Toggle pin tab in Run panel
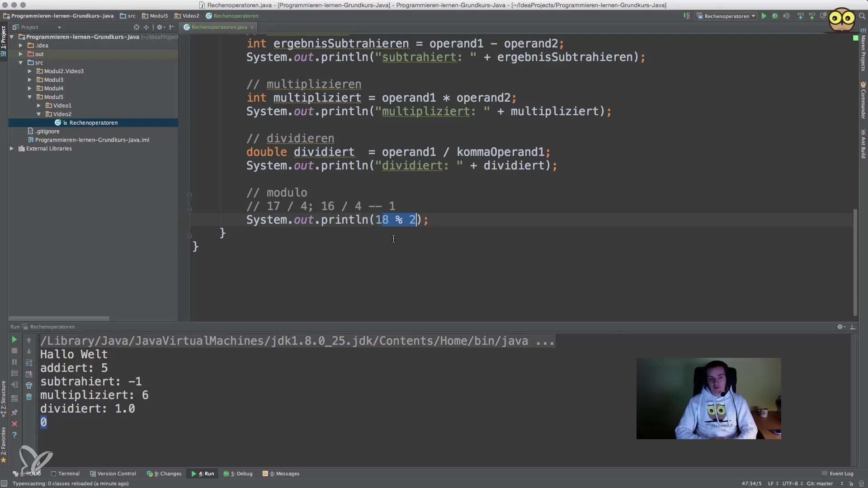 coord(14,413)
